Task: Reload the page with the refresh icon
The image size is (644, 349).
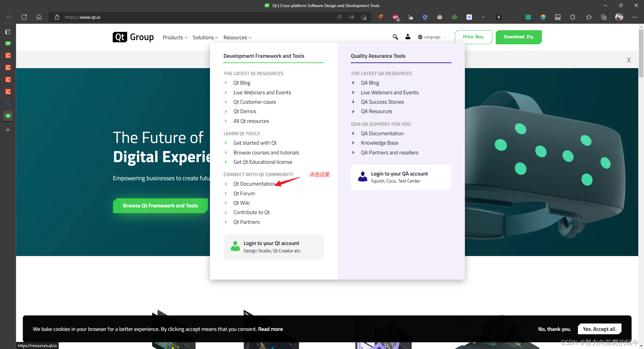Action: [24, 17]
